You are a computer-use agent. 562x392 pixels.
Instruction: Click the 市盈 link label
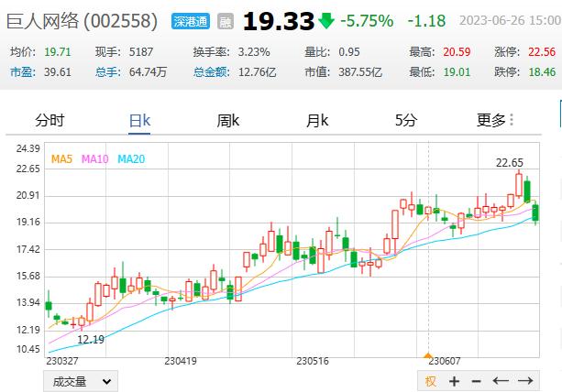tap(23, 72)
